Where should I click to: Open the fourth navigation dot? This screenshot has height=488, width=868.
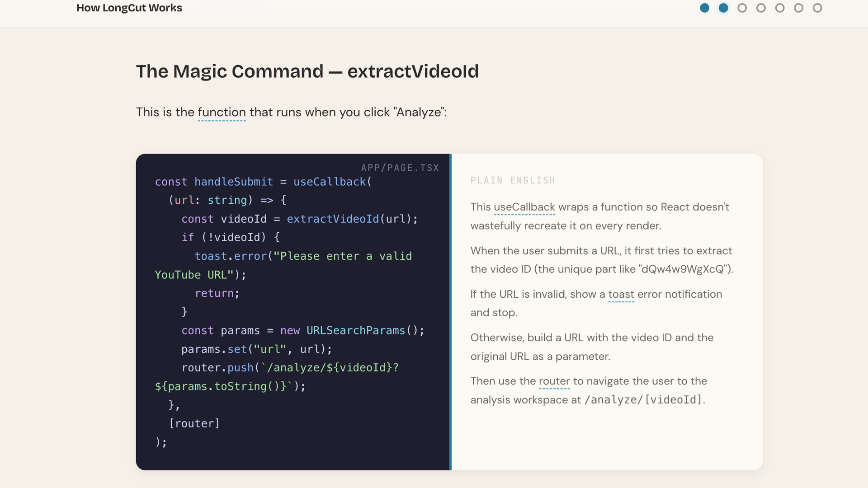click(x=761, y=8)
